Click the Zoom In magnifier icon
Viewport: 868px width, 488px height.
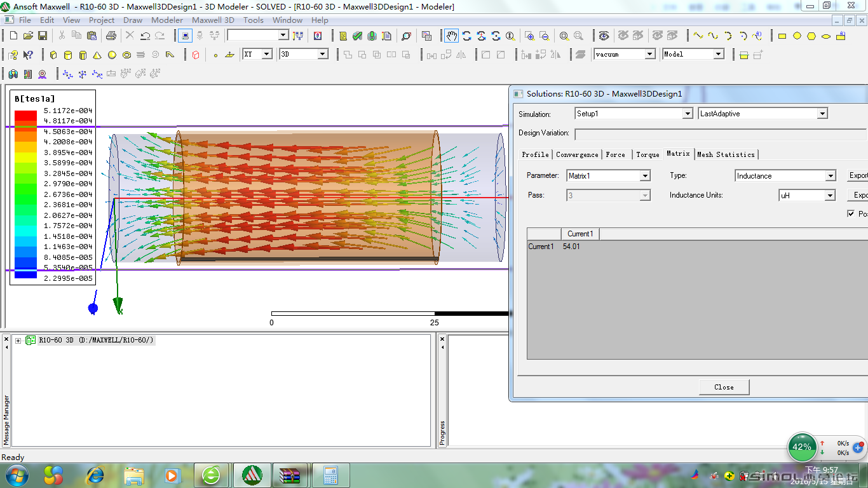[529, 36]
